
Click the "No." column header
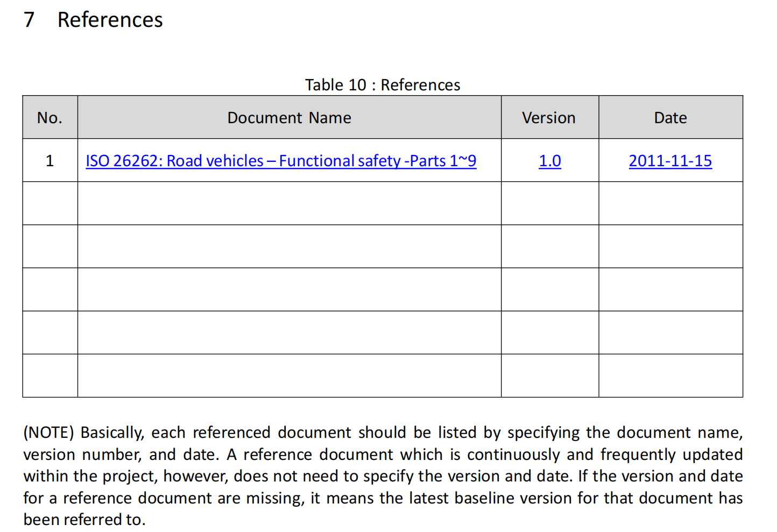click(50, 118)
